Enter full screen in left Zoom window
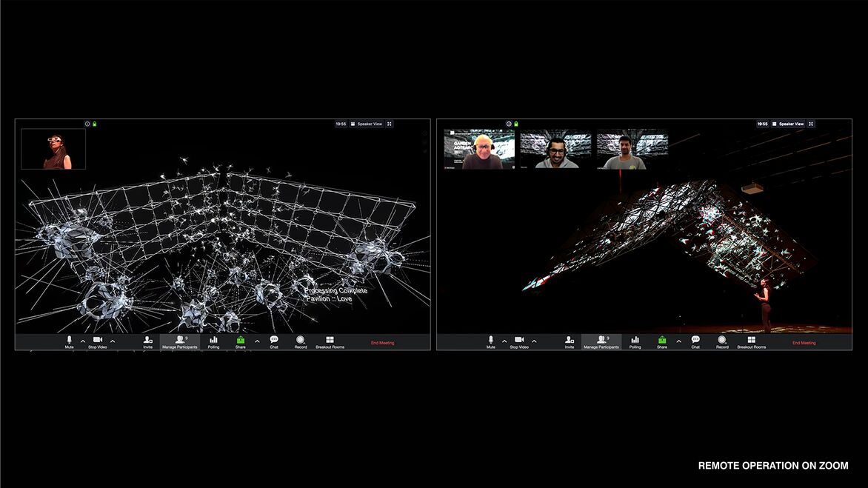 tap(390, 124)
